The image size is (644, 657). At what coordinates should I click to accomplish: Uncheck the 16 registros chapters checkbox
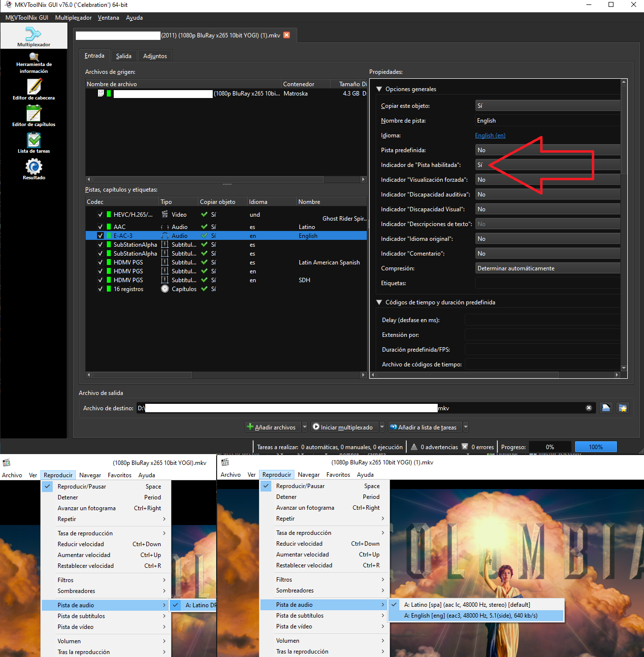[100, 289]
